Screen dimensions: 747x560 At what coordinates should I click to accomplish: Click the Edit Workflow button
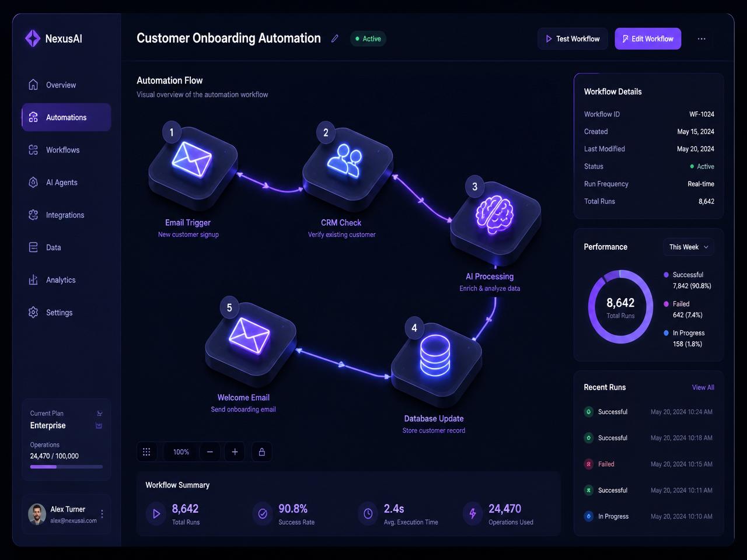tap(648, 38)
